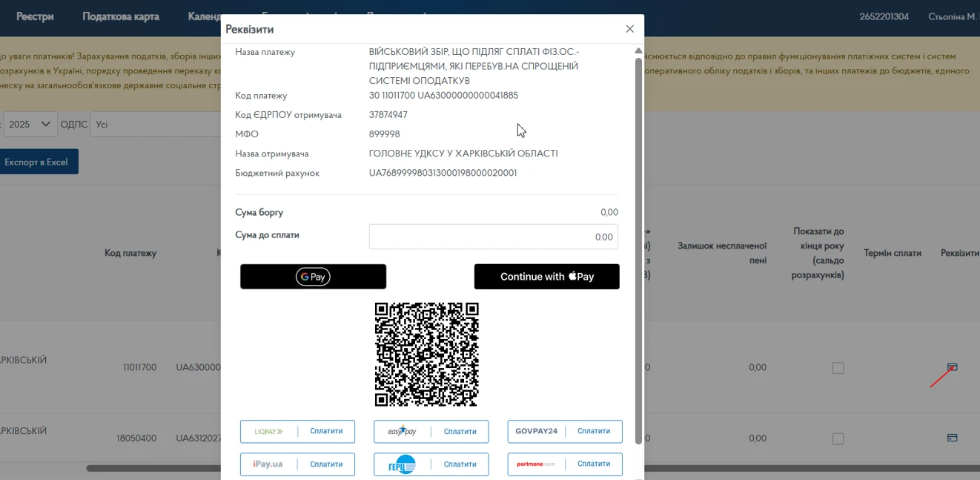Tick year-end checkbox in 18050400 row
The image size is (980, 480).
[838, 438]
